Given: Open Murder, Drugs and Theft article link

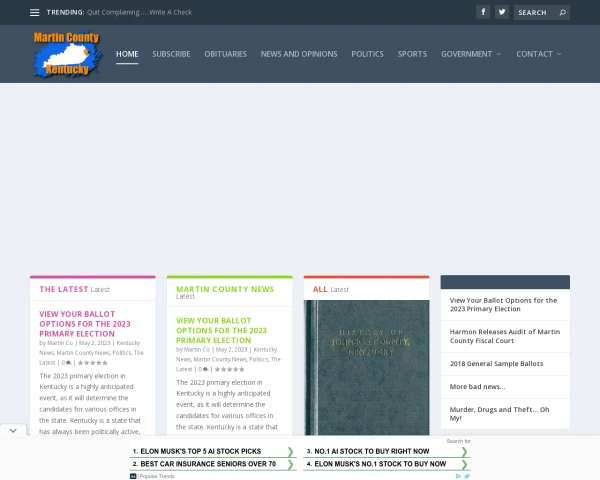Looking at the screenshot, I should (499, 414).
